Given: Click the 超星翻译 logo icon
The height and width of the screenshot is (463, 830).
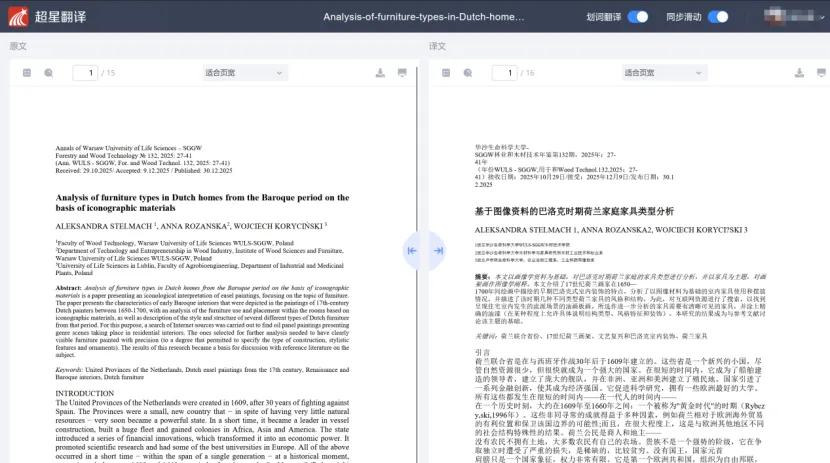Looking at the screenshot, I should 18,16.
